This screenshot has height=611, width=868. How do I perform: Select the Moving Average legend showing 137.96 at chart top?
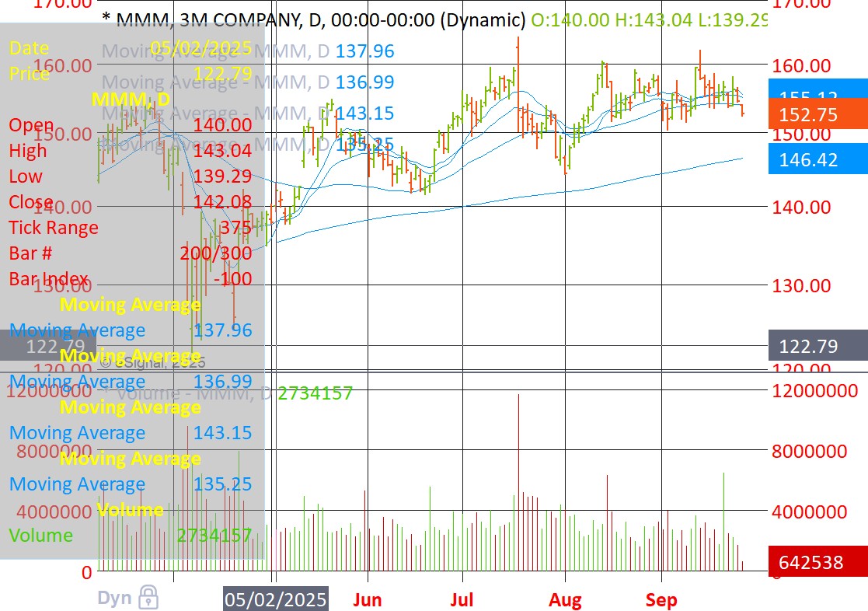click(x=249, y=52)
